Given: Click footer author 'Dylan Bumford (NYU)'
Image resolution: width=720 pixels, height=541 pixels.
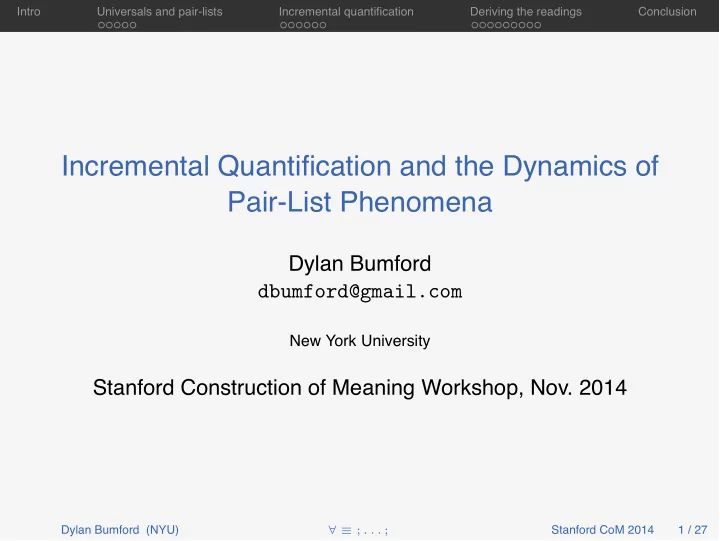Looking at the screenshot, I should pos(120,530).
